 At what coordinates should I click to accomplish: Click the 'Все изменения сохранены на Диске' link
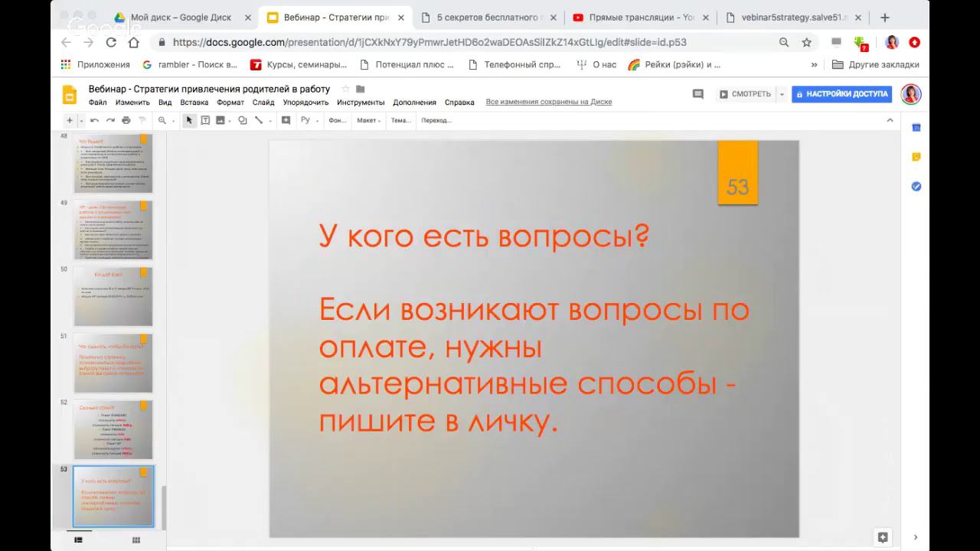549,102
